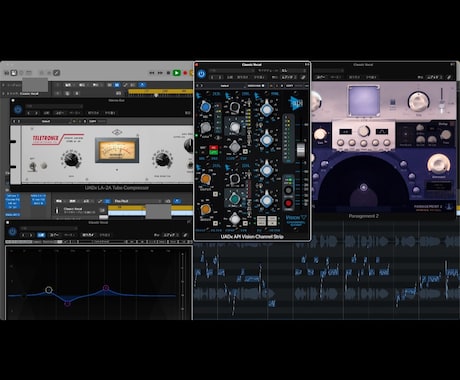Select the gray EQ band node
460x380 pixels.
pyautogui.click(x=49, y=290)
